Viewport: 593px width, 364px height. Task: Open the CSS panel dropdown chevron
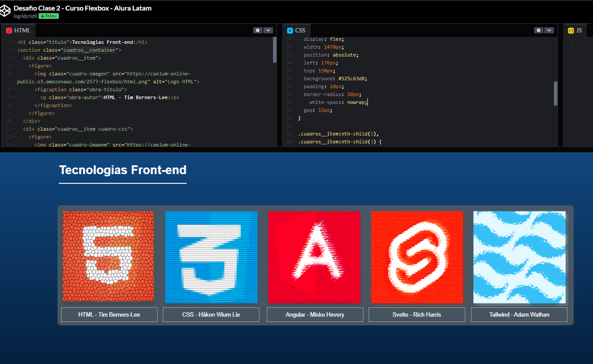pyautogui.click(x=549, y=30)
